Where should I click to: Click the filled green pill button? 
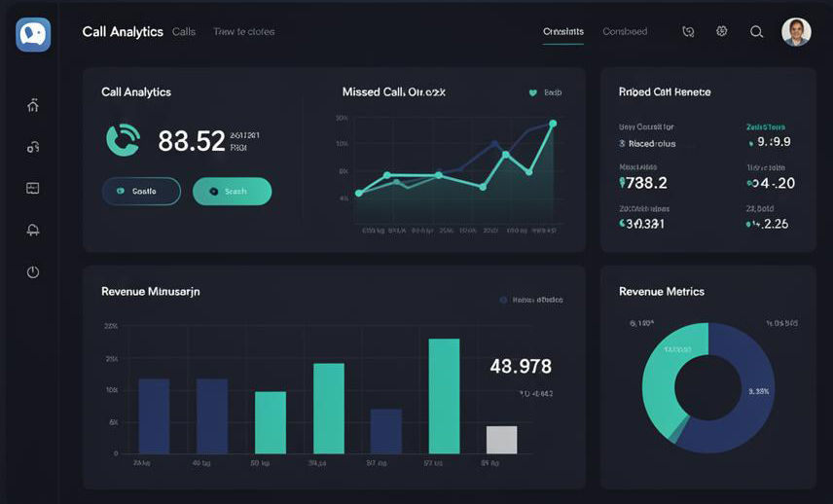pyautogui.click(x=233, y=192)
